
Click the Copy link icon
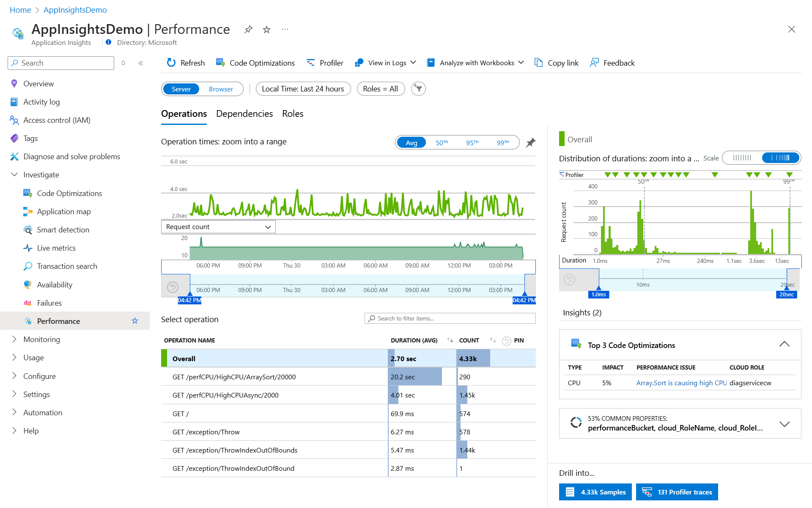538,63
